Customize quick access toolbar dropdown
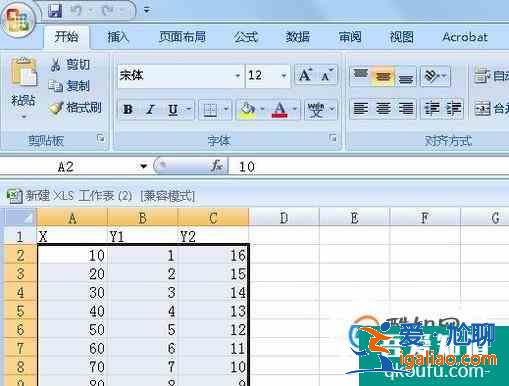Viewport: 509px width, 386px height. click(147, 10)
